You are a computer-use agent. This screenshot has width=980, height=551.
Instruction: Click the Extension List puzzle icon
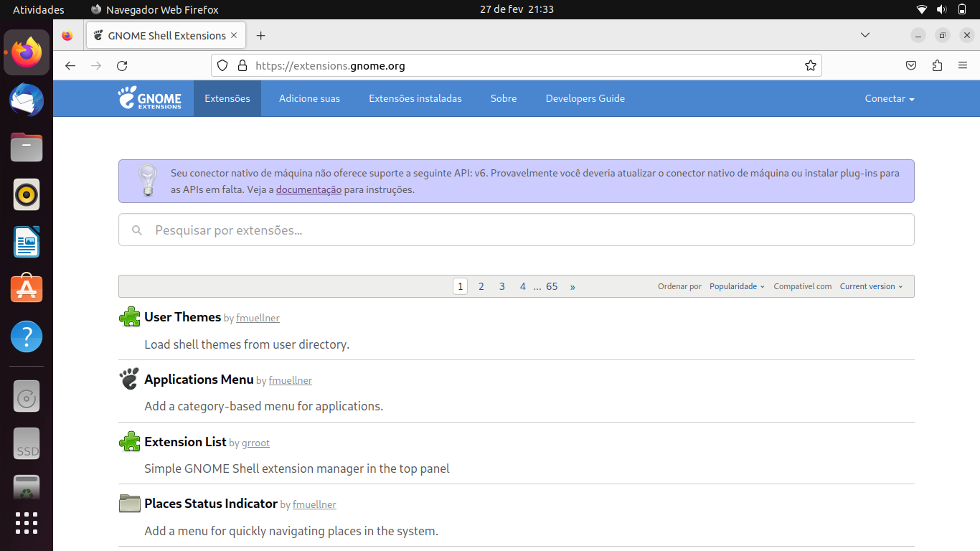click(x=130, y=441)
